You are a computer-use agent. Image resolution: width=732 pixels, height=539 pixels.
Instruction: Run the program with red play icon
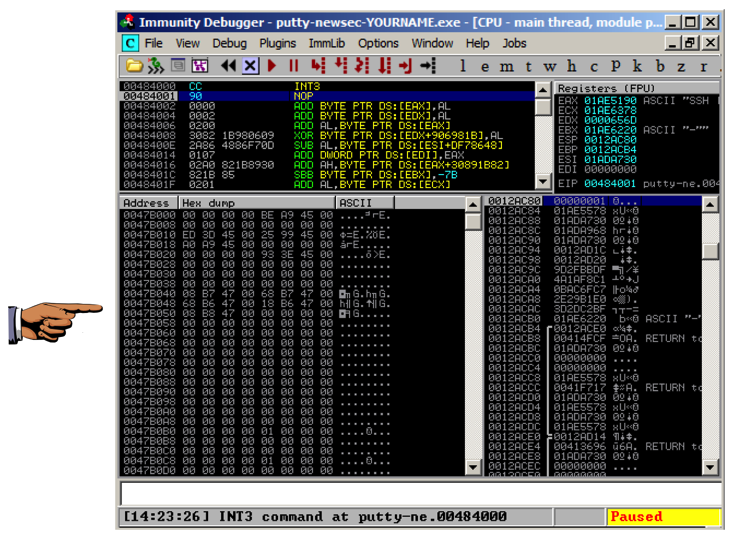pyautogui.click(x=272, y=66)
